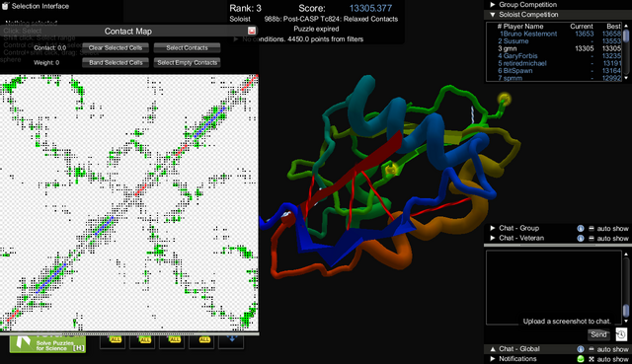Click the screenshot upload icon beside Send
Screen dimensions: 632x364
click(621, 334)
